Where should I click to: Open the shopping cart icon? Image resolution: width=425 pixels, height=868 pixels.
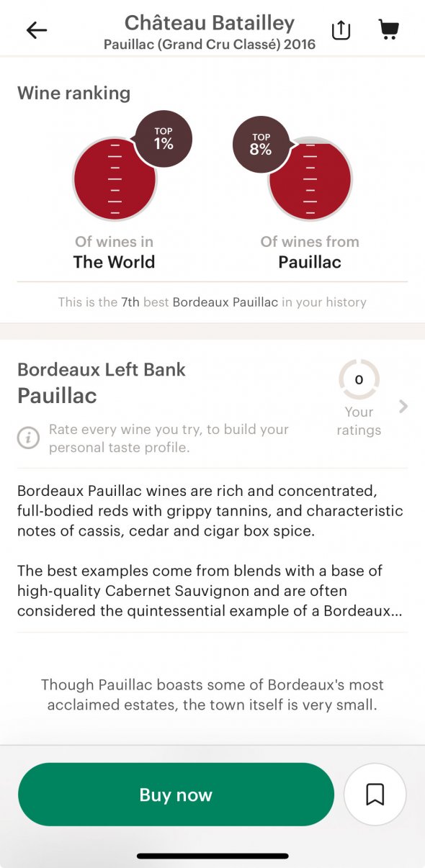click(x=388, y=30)
